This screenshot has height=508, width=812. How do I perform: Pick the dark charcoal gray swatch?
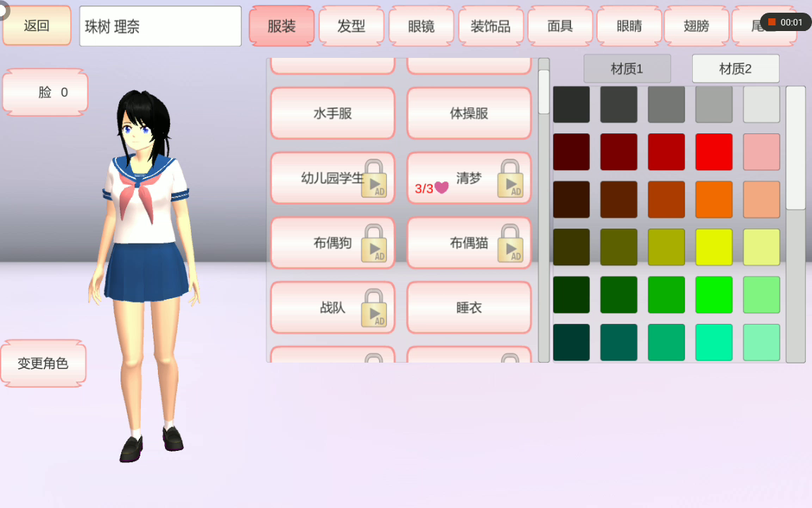[x=619, y=104]
